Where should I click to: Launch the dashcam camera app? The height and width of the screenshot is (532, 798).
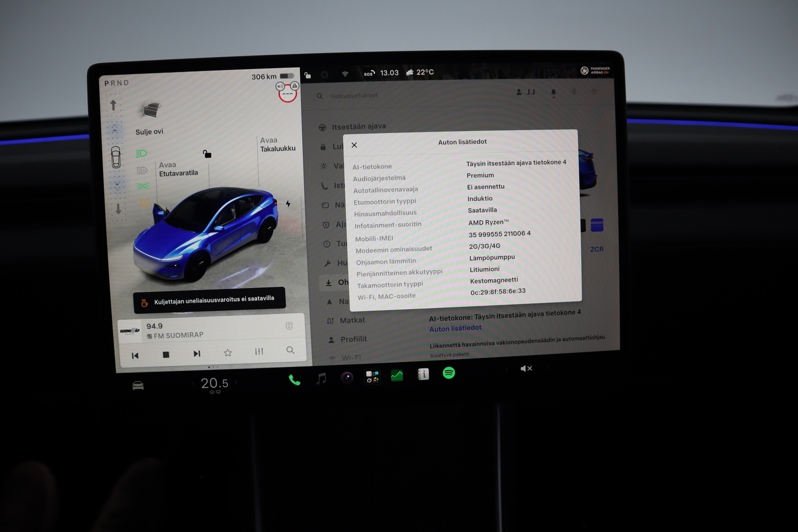click(347, 377)
